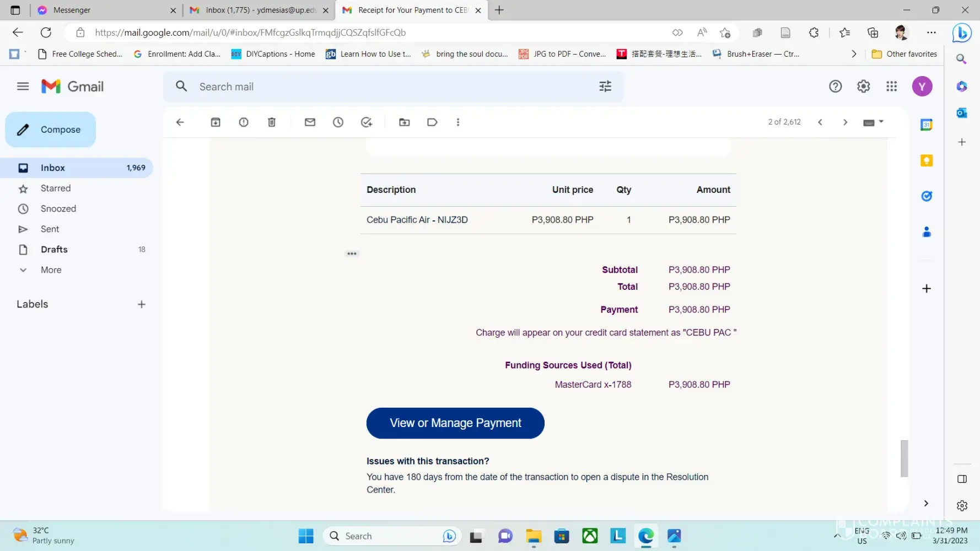Open the email's More options menu
The image size is (980, 551).
tap(458, 122)
